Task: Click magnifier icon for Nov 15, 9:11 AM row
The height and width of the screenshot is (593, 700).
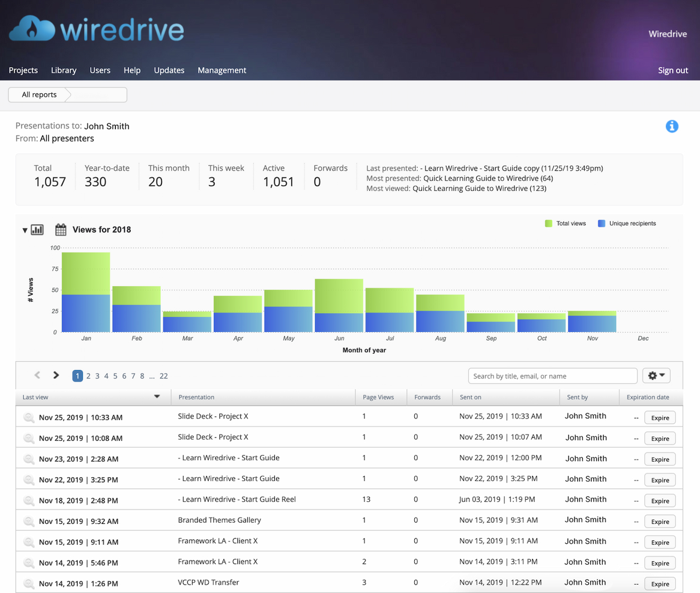Action: pos(29,542)
